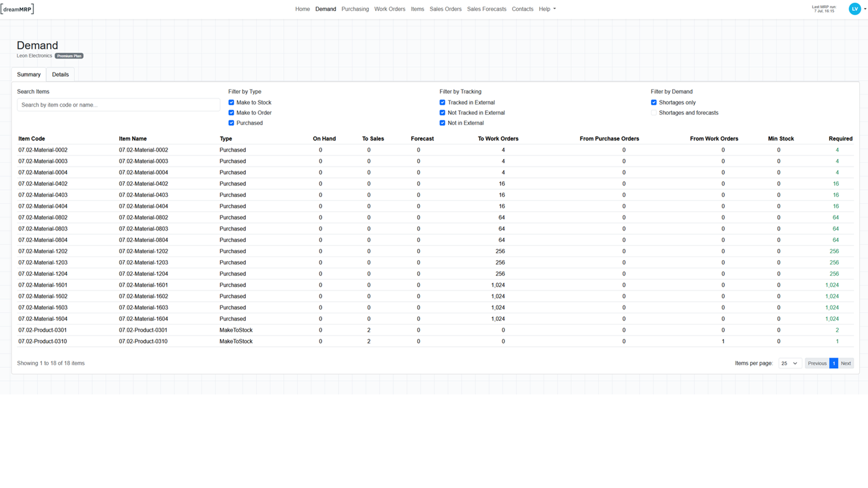The width and height of the screenshot is (868, 488).
Task: Focus the search items input field
Action: tap(118, 105)
